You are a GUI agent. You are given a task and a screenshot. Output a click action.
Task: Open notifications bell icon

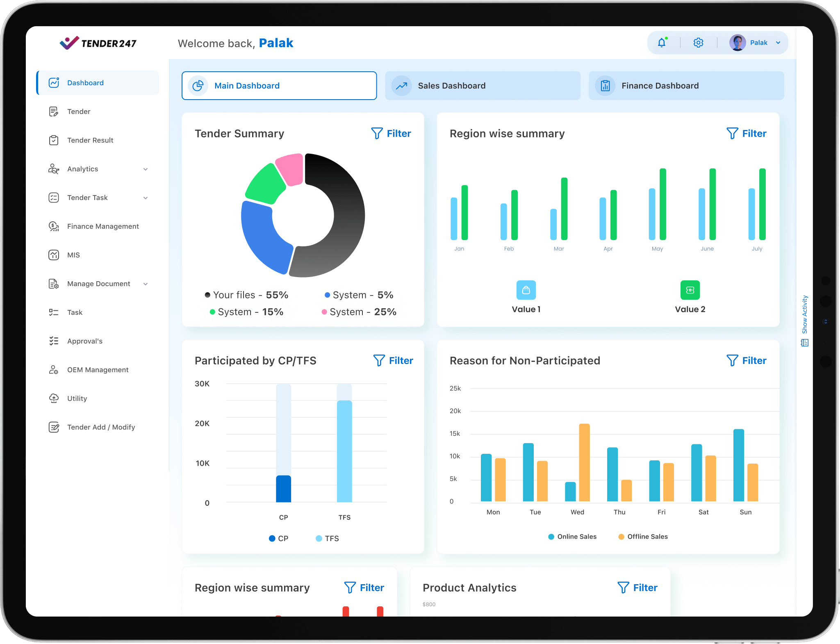662,43
